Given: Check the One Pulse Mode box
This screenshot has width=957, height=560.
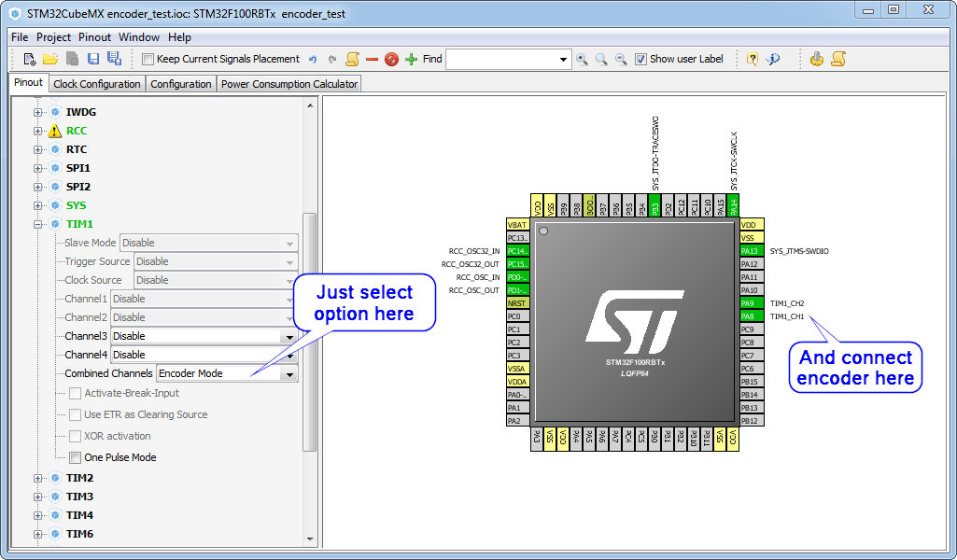Looking at the screenshot, I should point(75,457).
